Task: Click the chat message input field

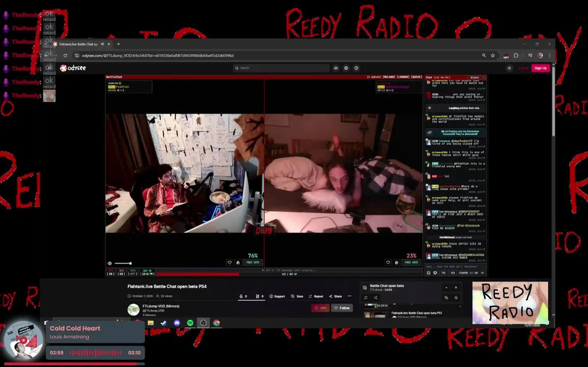Action: (x=455, y=267)
